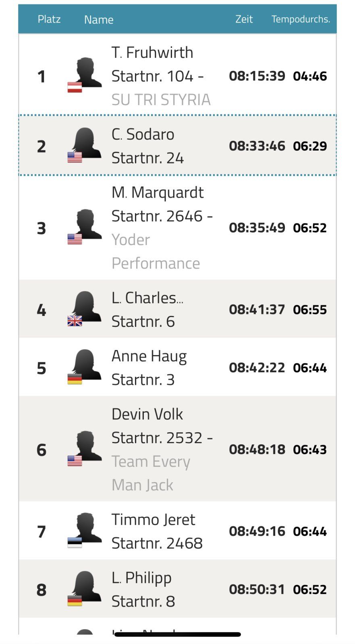Open the C. Sodaro name link
This screenshot has width=355, height=644.
(x=143, y=134)
